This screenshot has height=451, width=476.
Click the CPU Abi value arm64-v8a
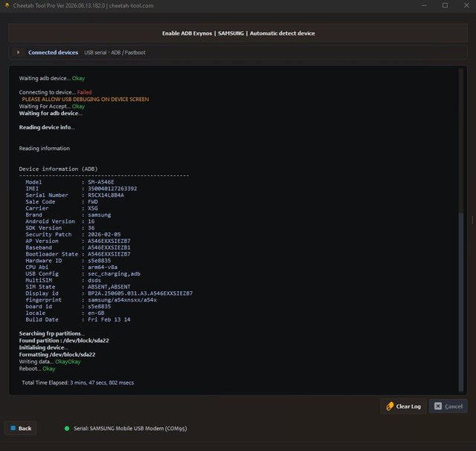click(103, 267)
